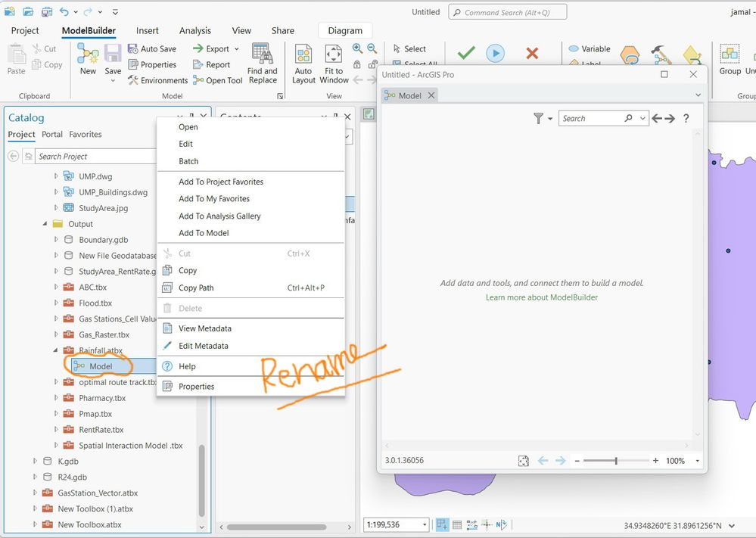756x538 pixels.
Task: Expand Boundary.gdb in Catalog
Action: click(x=56, y=240)
